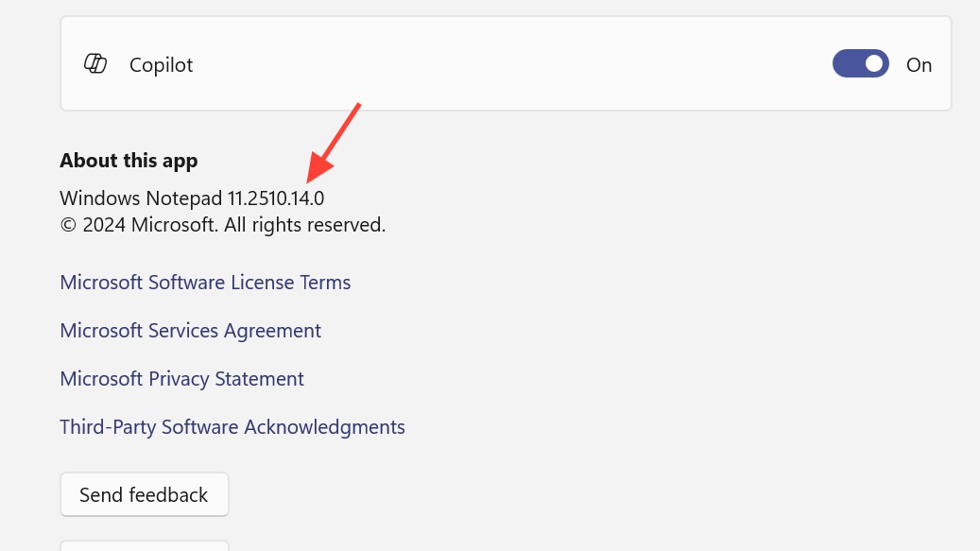View the Microsoft Privacy Statement
The width and height of the screenshot is (980, 551).
click(181, 379)
